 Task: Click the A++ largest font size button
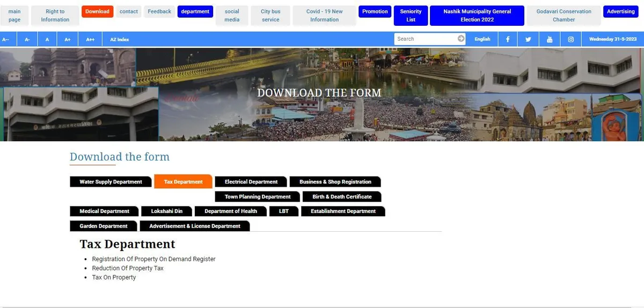click(90, 39)
